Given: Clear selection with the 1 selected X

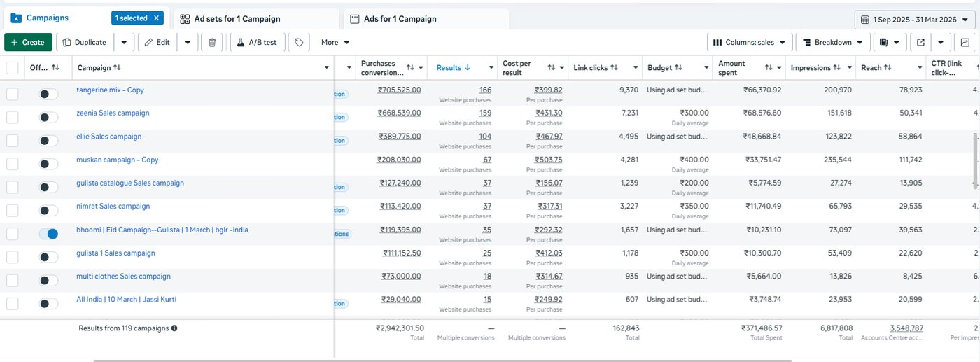Looking at the screenshot, I should (156, 18).
